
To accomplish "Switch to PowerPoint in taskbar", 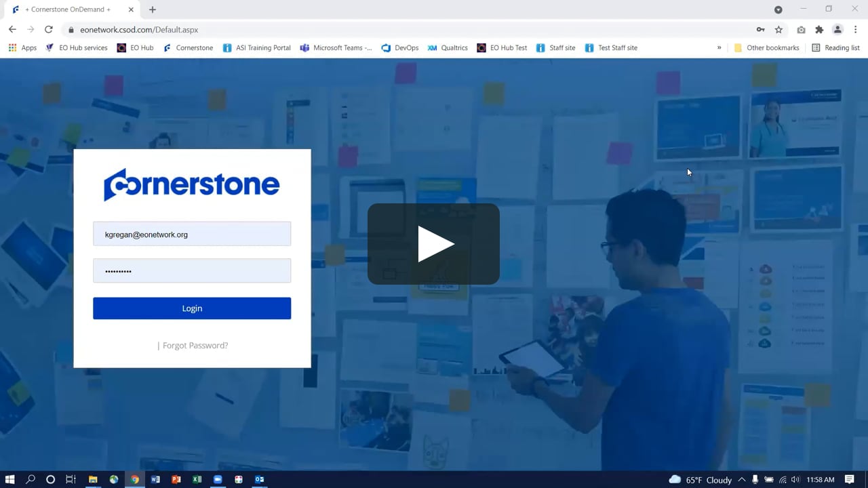I will (x=176, y=480).
